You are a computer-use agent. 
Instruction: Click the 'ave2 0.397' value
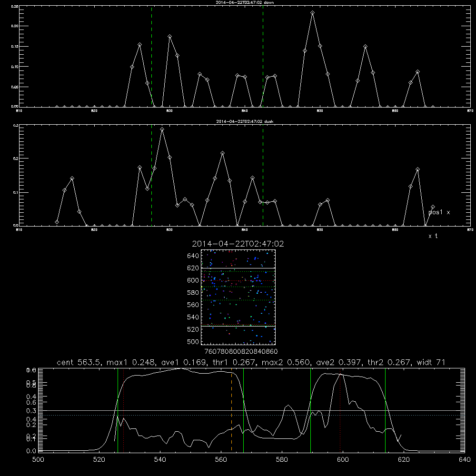click(338, 362)
